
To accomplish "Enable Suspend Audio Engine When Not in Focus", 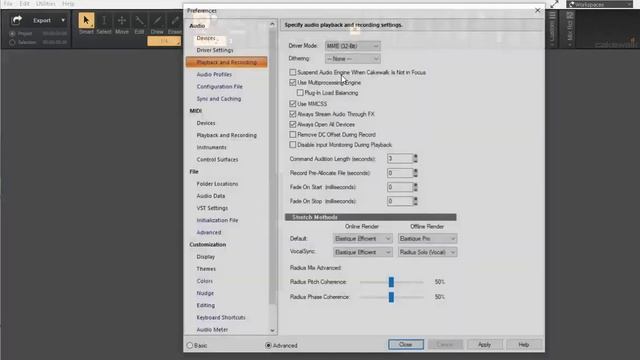I will click(x=293, y=72).
